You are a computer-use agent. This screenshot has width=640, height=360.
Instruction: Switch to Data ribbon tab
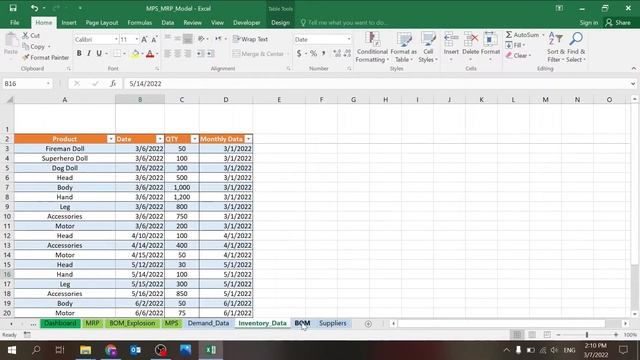(167, 22)
